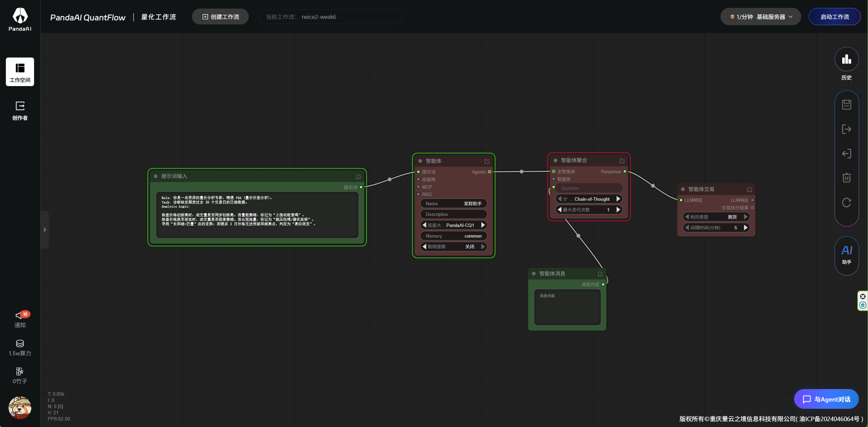This screenshot has height=427, width=868.
Task: Click the save workflow floppy icon
Action: 846,105
